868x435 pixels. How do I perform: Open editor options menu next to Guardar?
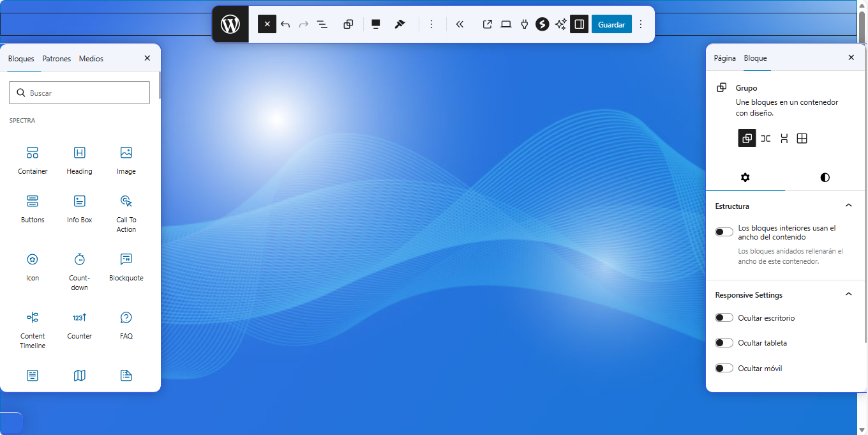click(641, 24)
